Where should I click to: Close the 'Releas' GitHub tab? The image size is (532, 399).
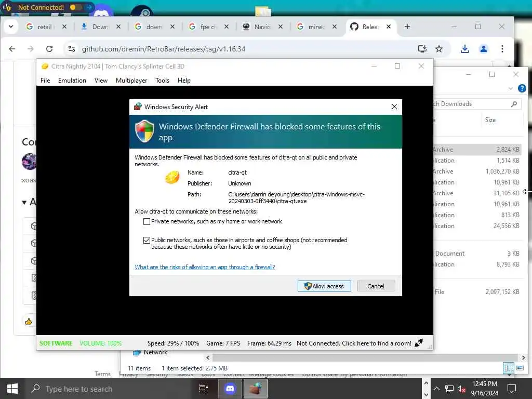[389, 26]
